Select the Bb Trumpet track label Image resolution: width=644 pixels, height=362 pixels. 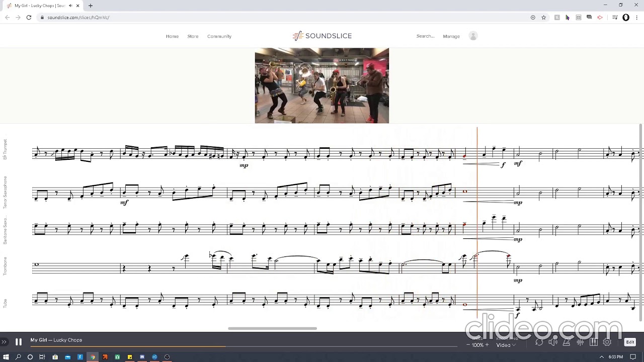(5, 149)
